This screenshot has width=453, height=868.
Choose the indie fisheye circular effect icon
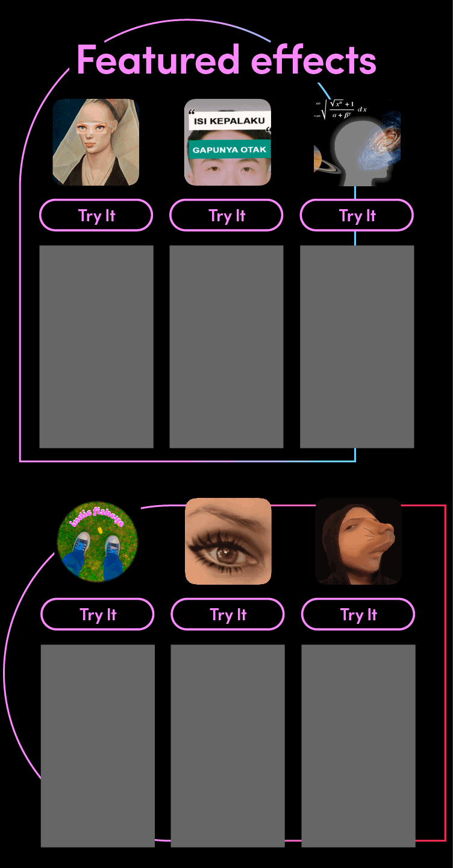98,541
